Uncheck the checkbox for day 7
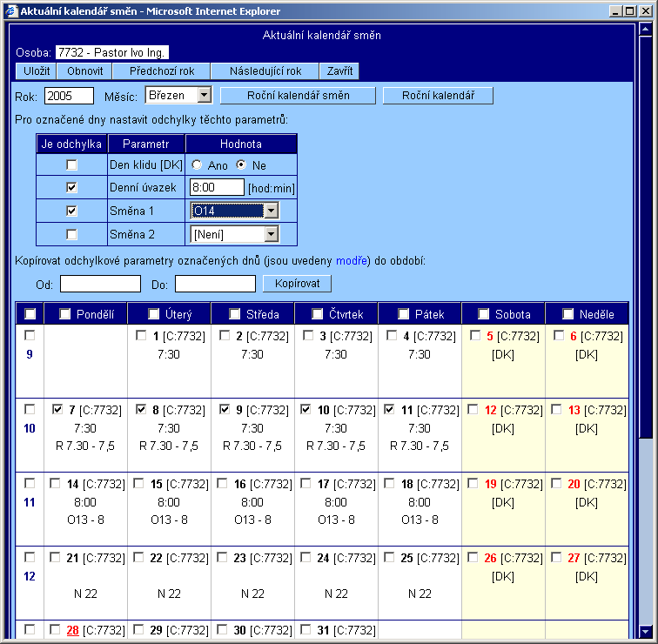This screenshot has height=644, width=658. 57,409
